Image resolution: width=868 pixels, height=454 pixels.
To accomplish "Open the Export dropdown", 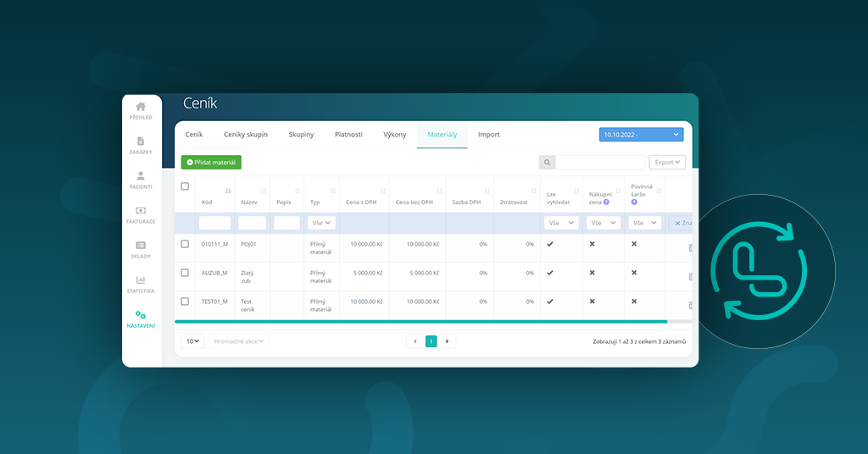I will coord(667,162).
